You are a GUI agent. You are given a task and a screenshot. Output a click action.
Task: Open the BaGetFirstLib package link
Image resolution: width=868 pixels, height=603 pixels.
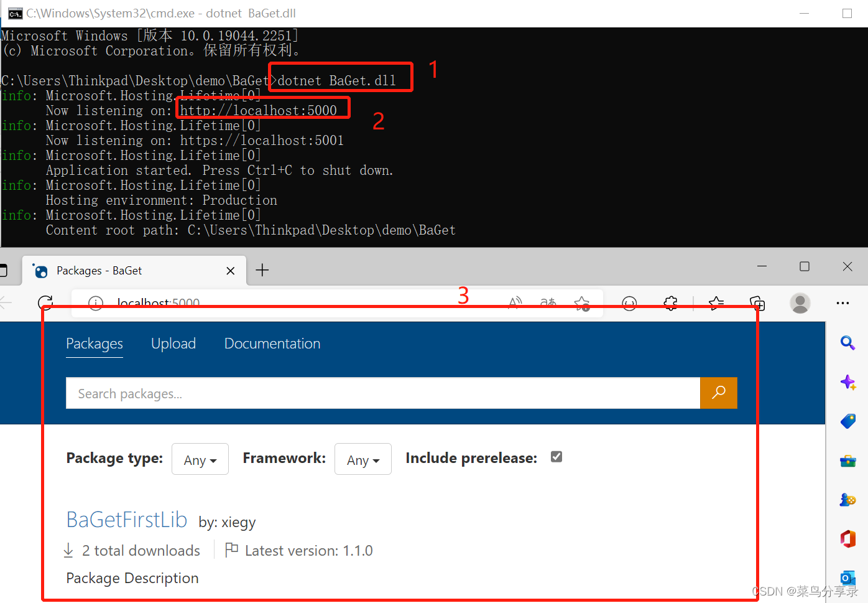click(x=127, y=520)
